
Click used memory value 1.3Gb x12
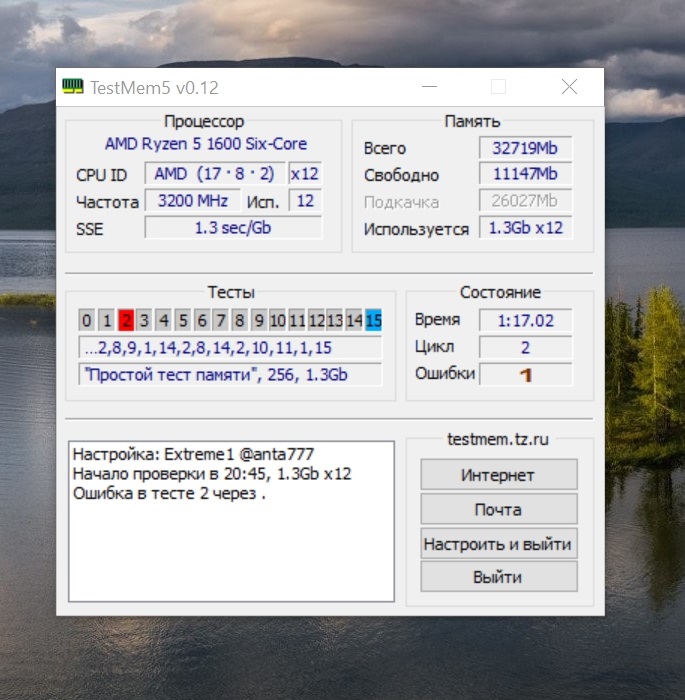[x=525, y=228]
